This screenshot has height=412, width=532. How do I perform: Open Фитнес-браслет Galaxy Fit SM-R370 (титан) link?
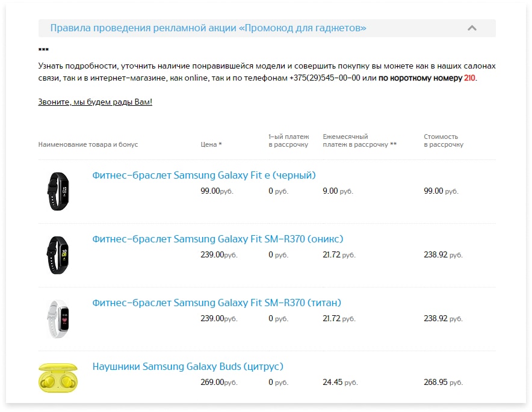tap(217, 303)
